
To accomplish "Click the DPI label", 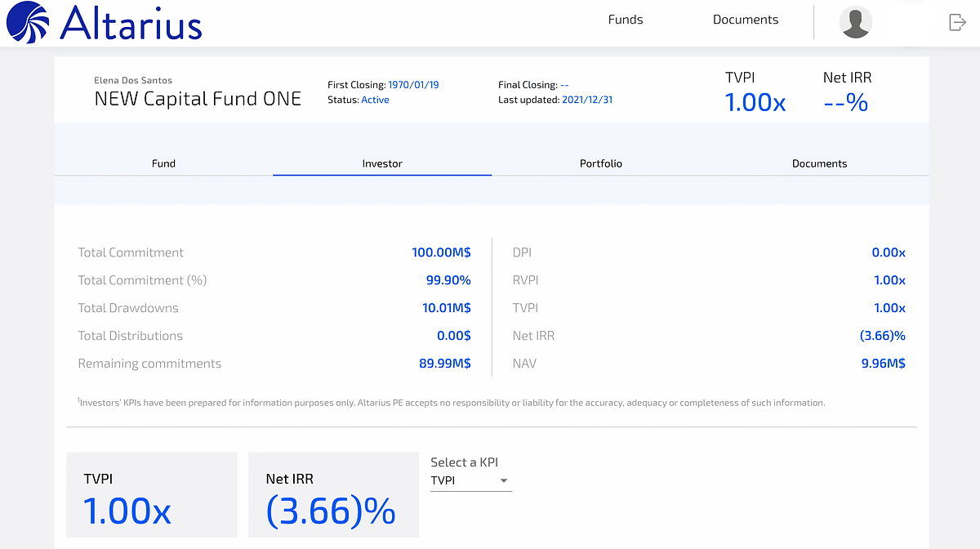I will click(522, 252).
